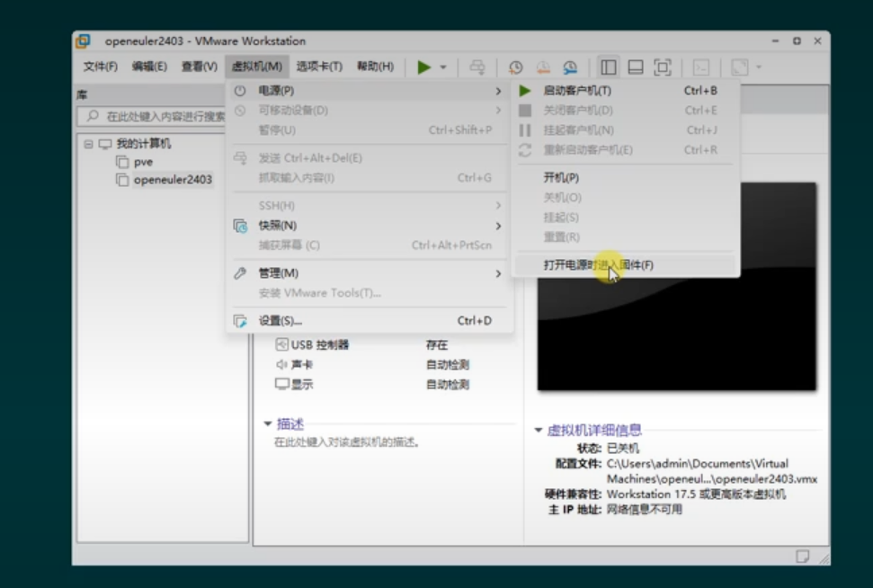The width and height of the screenshot is (873, 588).
Task: Toggle the thumbnail bar view icon
Action: (636, 67)
